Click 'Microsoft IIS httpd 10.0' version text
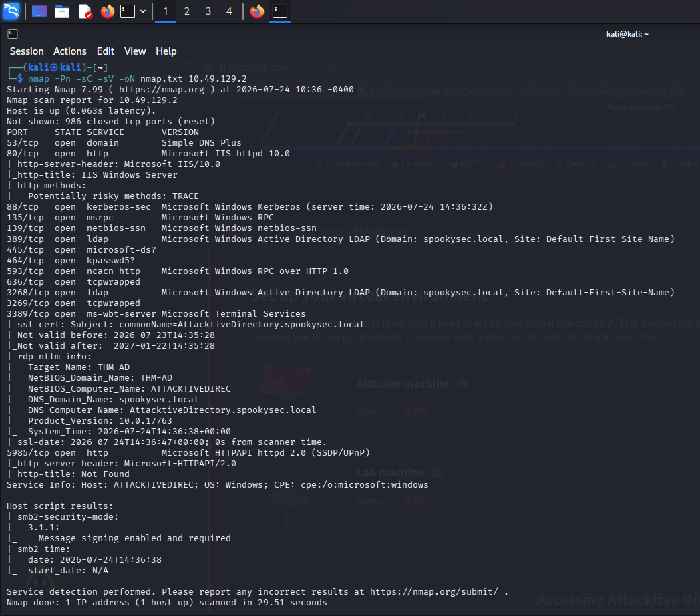 coord(226,154)
